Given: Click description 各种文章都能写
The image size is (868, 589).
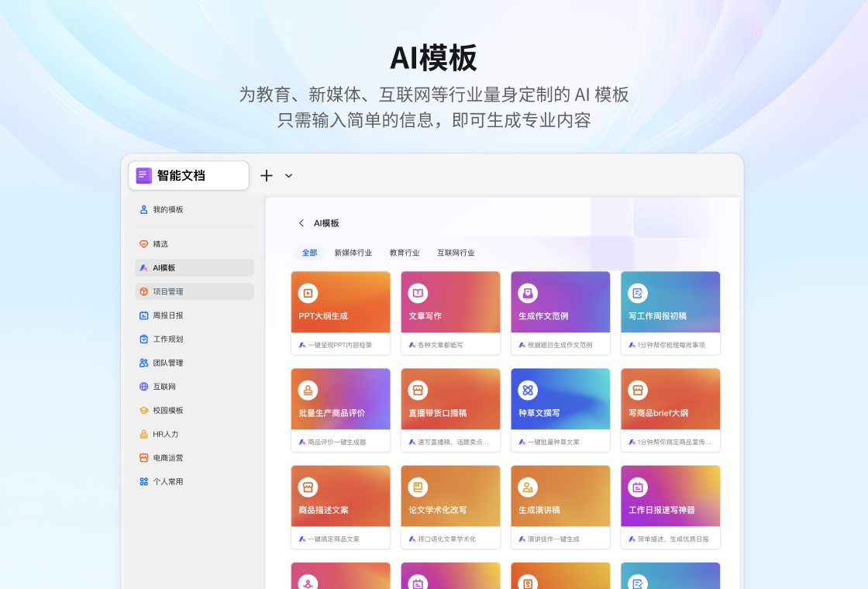Looking at the screenshot, I should [440, 345].
